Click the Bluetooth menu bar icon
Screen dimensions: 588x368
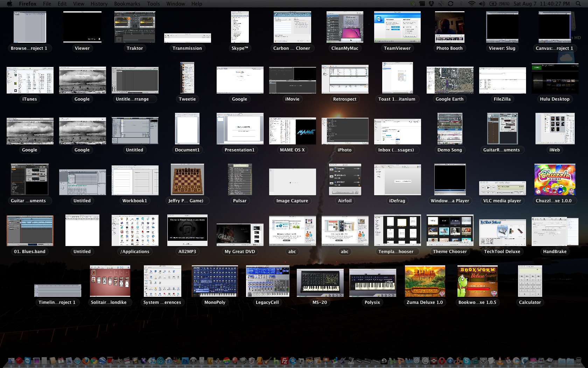coord(461,4)
